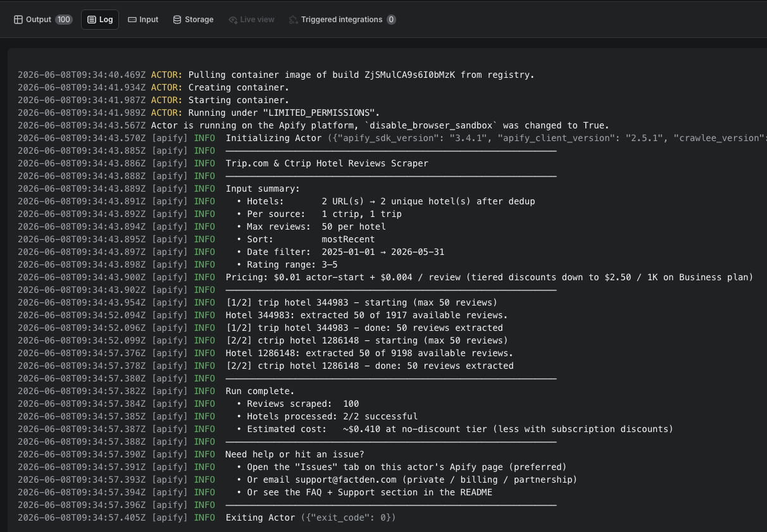Click 'Trip.com & Ctrip Hotel Reviews Scraper' title

tap(327, 163)
